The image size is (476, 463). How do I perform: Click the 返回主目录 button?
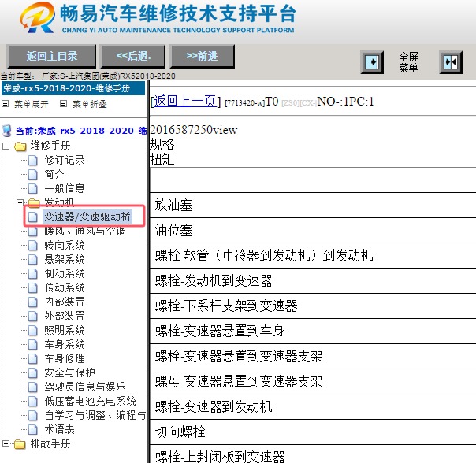click(51, 57)
